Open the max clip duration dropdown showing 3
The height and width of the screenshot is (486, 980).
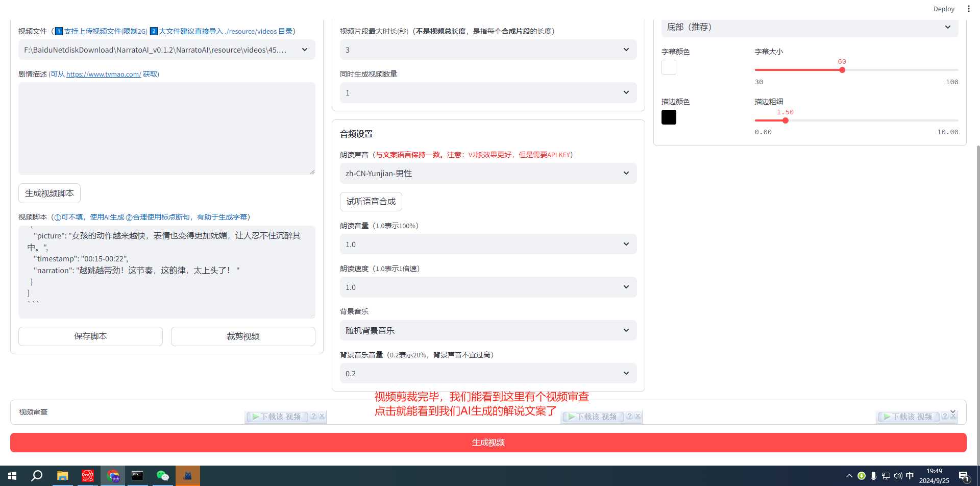(488, 50)
